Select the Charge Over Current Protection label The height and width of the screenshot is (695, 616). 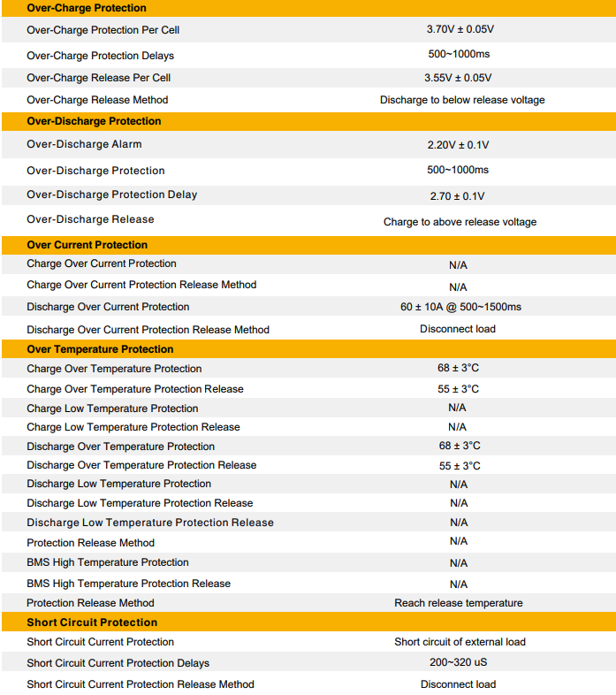[102, 263]
